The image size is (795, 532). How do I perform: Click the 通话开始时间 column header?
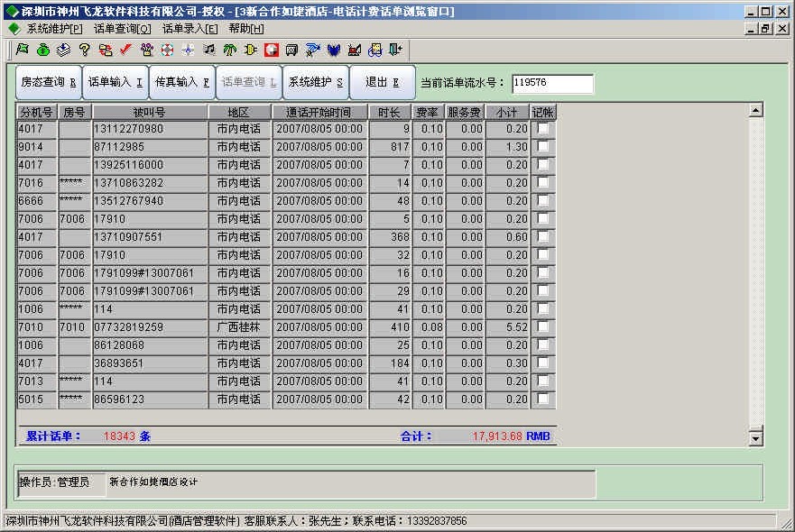(319, 113)
